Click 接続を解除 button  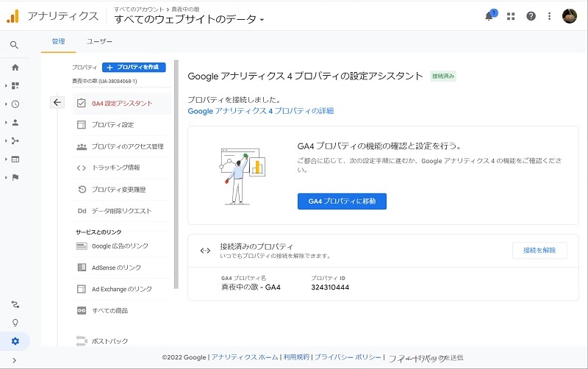tap(539, 250)
